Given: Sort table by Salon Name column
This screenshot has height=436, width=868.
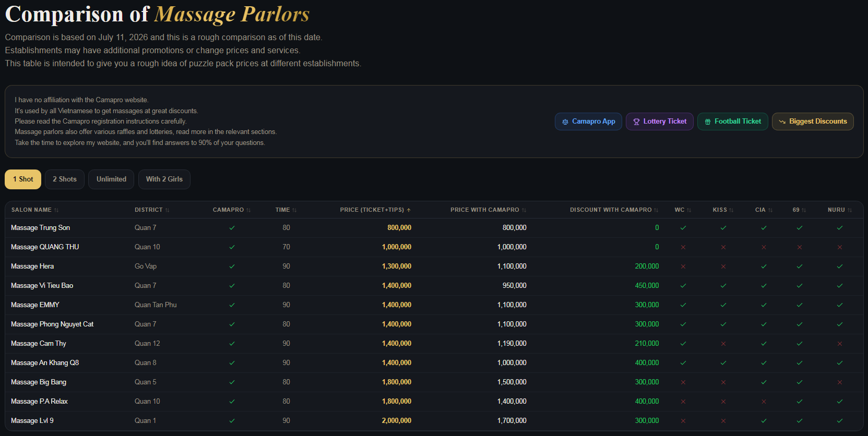Looking at the screenshot, I should click(35, 210).
